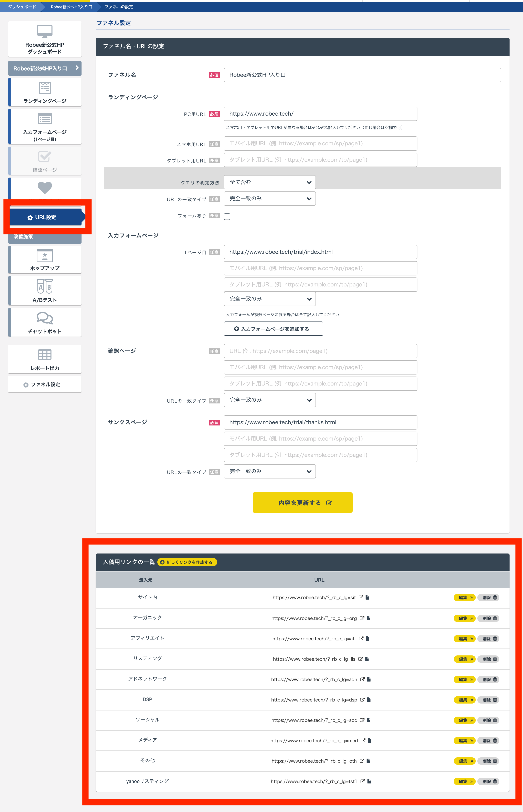Select the URL設定 menu item
Viewport: 523px width, 812px height.
click(x=45, y=217)
